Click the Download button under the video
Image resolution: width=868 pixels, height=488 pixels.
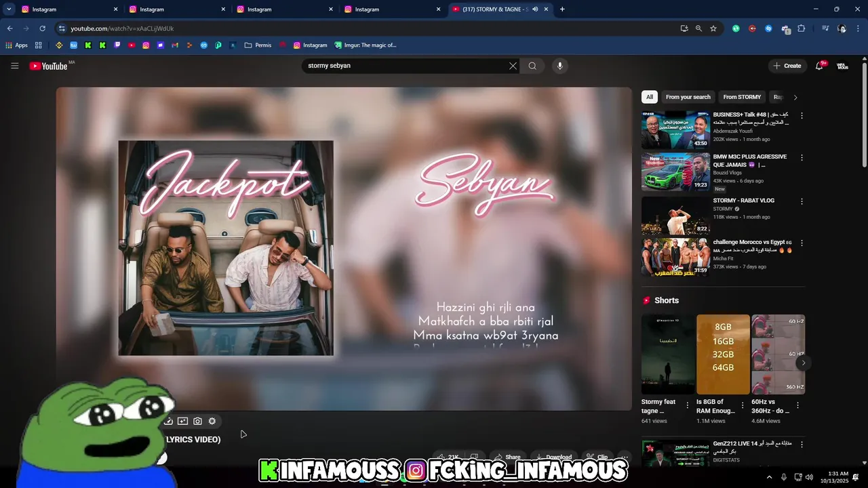pyautogui.click(x=553, y=457)
